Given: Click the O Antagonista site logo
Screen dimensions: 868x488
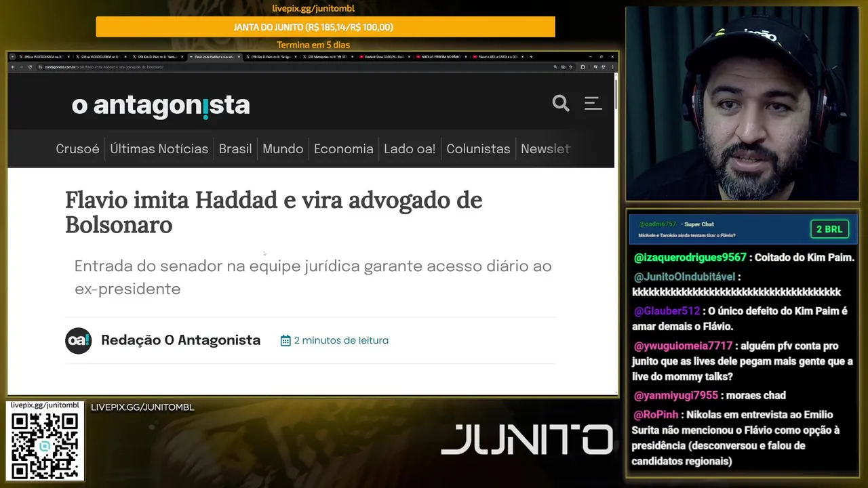Looking at the screenshot, I should click(161, 105).
